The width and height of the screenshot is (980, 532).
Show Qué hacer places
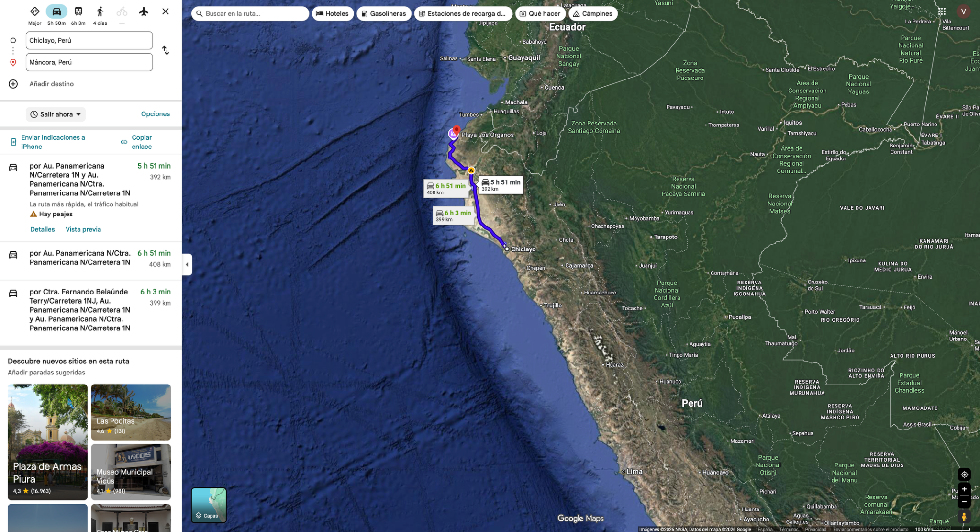coord(540,13)
